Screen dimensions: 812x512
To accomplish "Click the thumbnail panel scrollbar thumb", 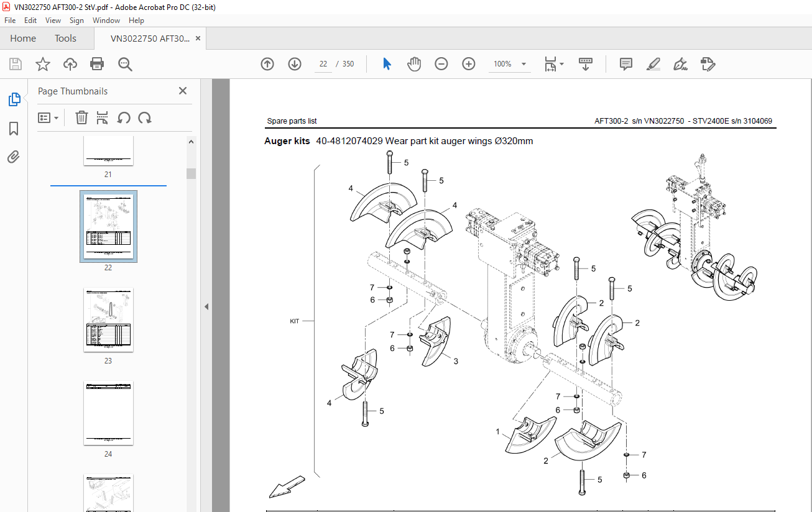I will (191, 173).
